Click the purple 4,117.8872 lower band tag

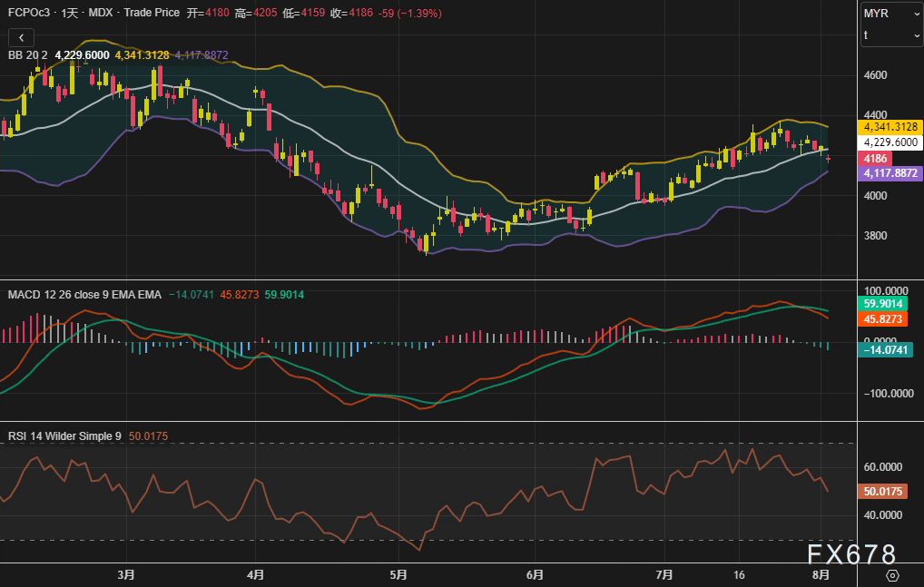[890, 173]
